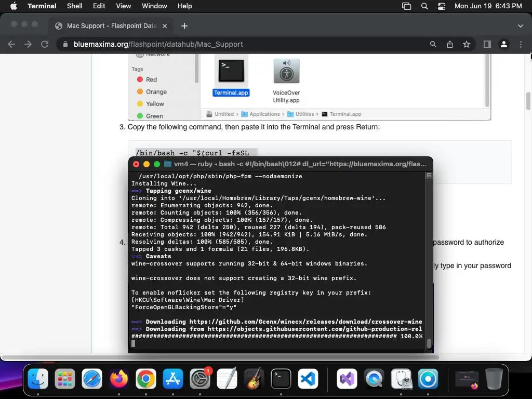Image resolution: width=532 pixels, height=399 pixels.
Task: Click the Red tag in Finder image
Action: (147, 79)
